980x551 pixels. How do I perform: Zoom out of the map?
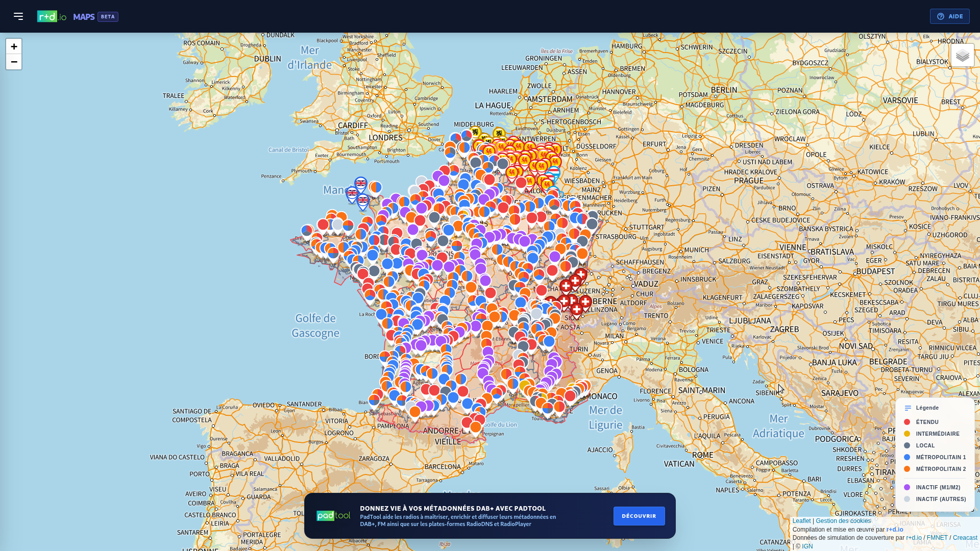click(14, 62)
